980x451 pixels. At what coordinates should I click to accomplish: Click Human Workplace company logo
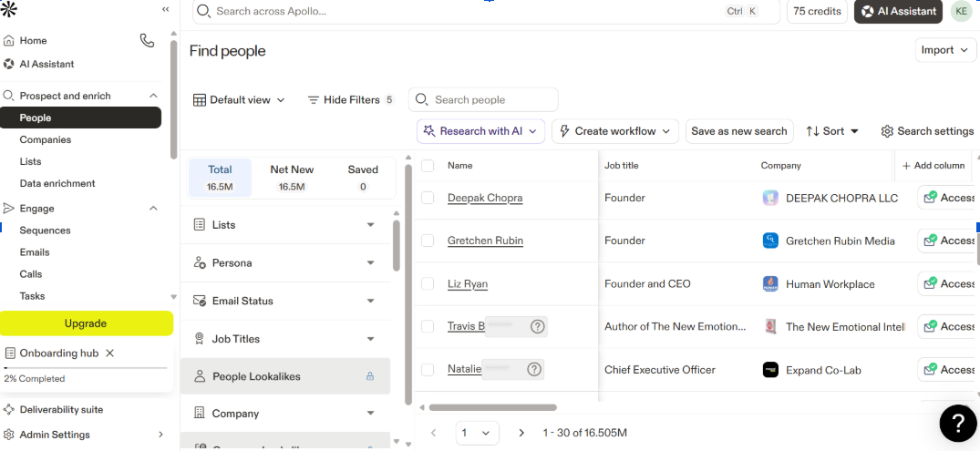[770, 283]
